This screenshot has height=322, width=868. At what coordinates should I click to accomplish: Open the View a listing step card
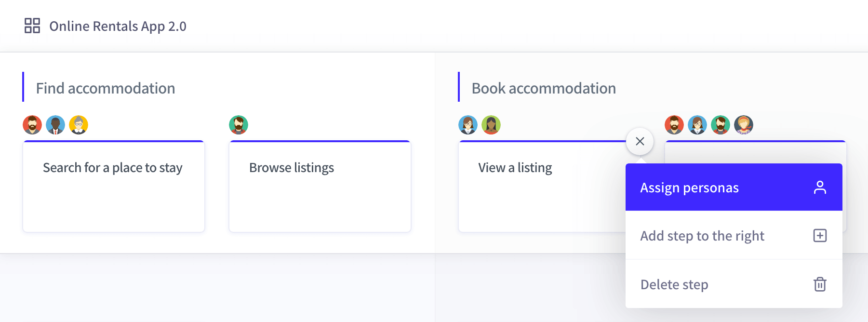[x=542, y=187]
